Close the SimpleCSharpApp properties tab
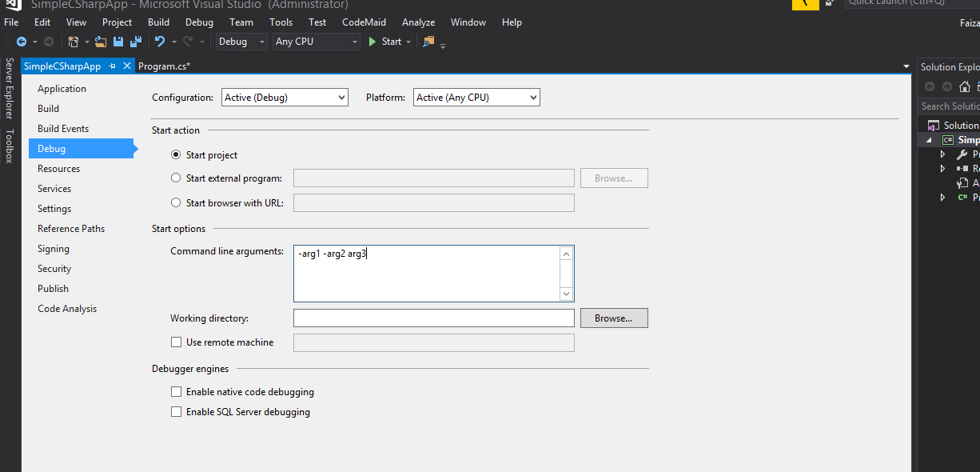The image size is (980, 472). tap(128, 66)
